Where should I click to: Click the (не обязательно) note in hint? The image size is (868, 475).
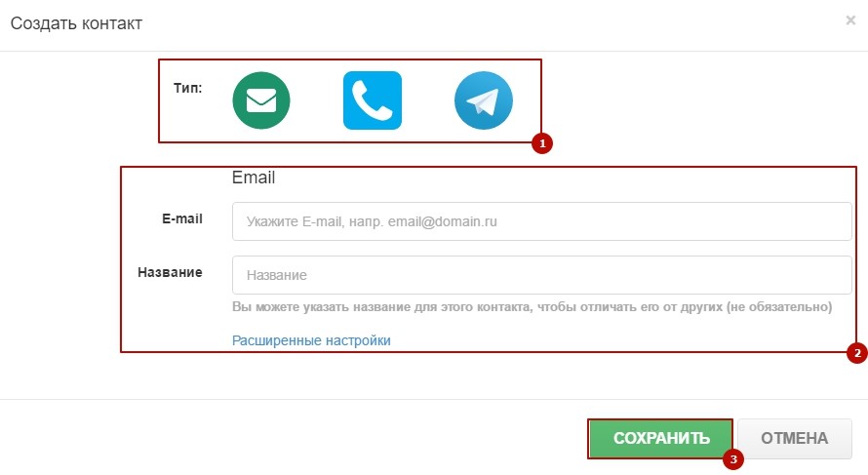click(779, 306)
